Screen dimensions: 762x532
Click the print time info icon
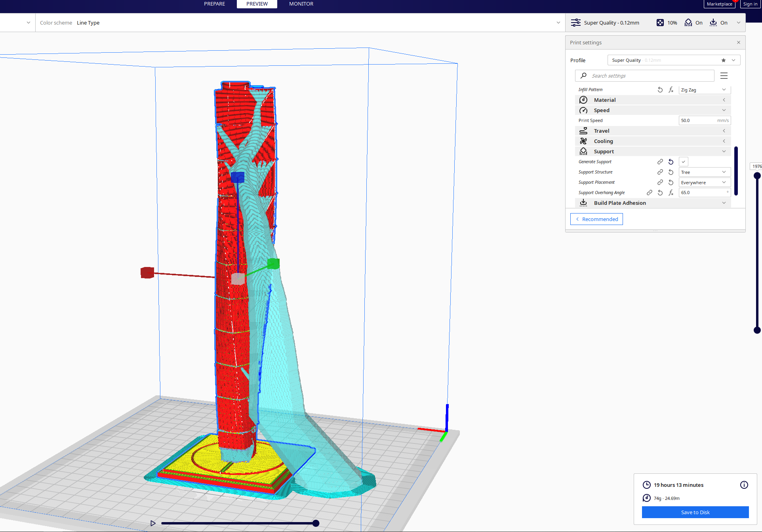(x=744, y=485)
